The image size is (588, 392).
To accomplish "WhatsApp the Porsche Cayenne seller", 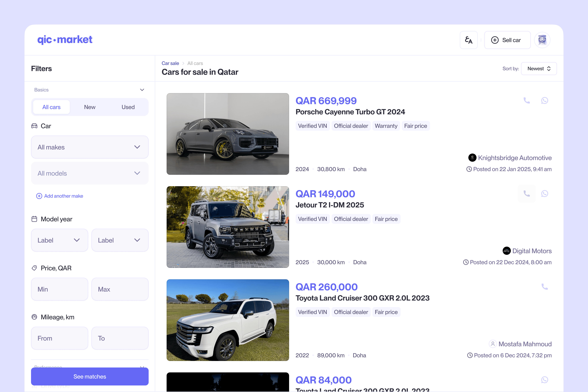I will pyautogui.click(x=544, y=100).
